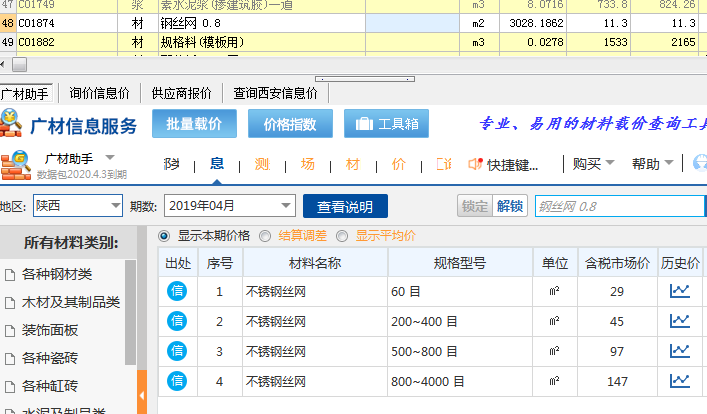Viewport: 707px width, 414px height.
Task: Open source info icon for 500~800 目 row
Action: [177, 351]
